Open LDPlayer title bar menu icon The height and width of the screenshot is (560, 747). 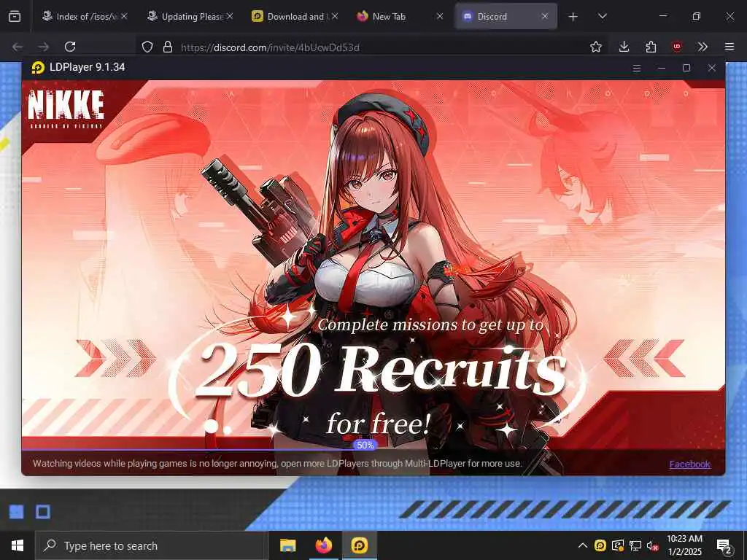tap(636, 68)
